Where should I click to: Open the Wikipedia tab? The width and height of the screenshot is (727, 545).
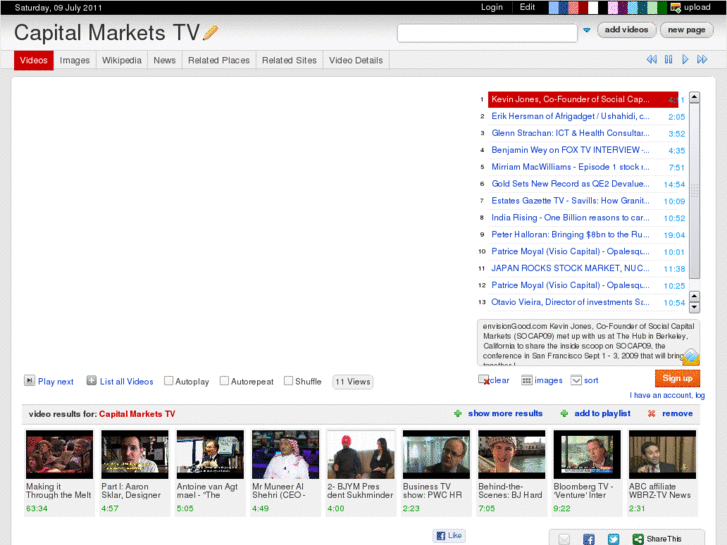(x=121, y=60)
